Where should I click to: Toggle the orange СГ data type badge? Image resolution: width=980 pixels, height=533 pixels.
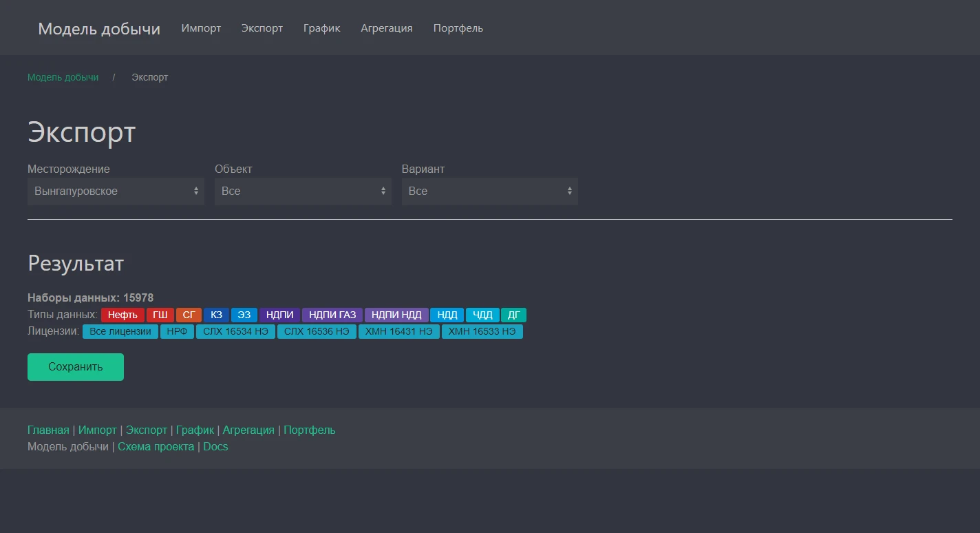click(x=189, y=315)
